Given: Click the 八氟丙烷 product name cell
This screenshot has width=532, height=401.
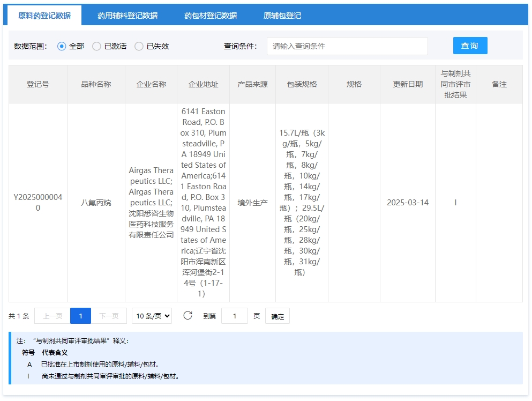Looking at the screenshot, I should 96,203.
